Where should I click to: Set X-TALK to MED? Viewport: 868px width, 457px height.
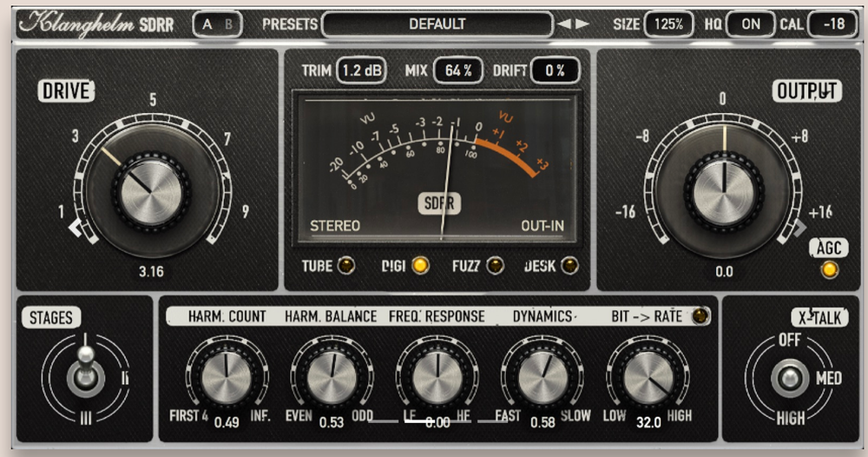tap(829, 378)
